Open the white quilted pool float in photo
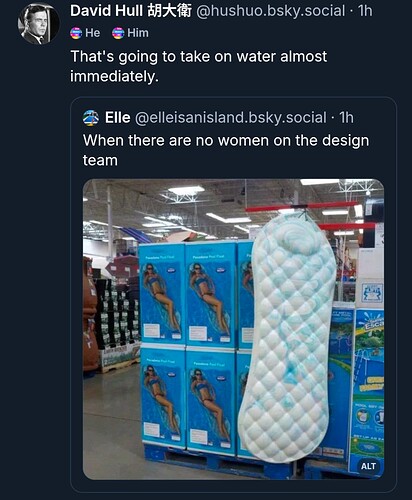412x500 pixels. point(288,333)
